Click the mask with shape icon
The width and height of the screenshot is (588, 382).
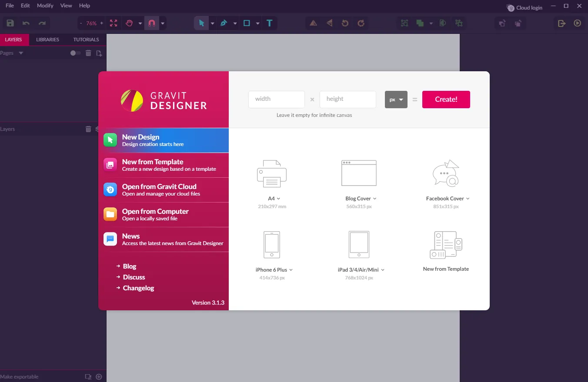pos(442,23)
